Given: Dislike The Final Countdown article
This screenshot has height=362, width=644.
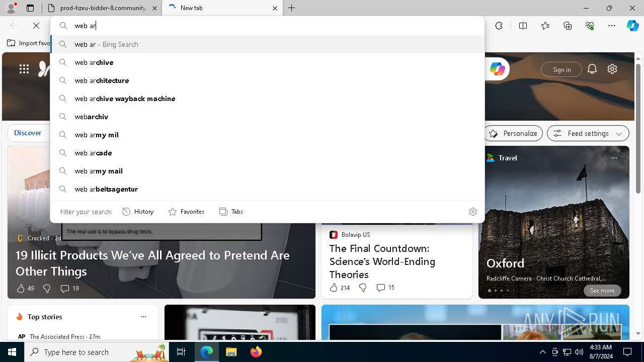Looking at the screenshot, I should 363,288.
